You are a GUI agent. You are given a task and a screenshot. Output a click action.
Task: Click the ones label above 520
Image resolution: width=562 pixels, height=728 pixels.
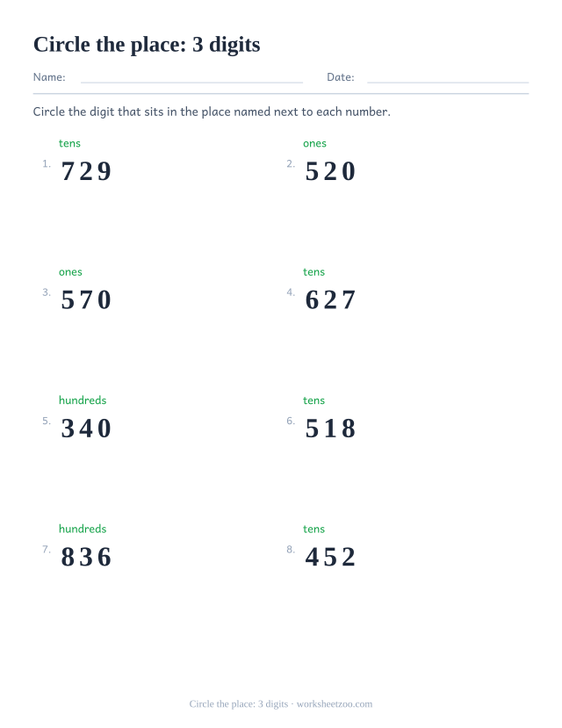(314, 143)
